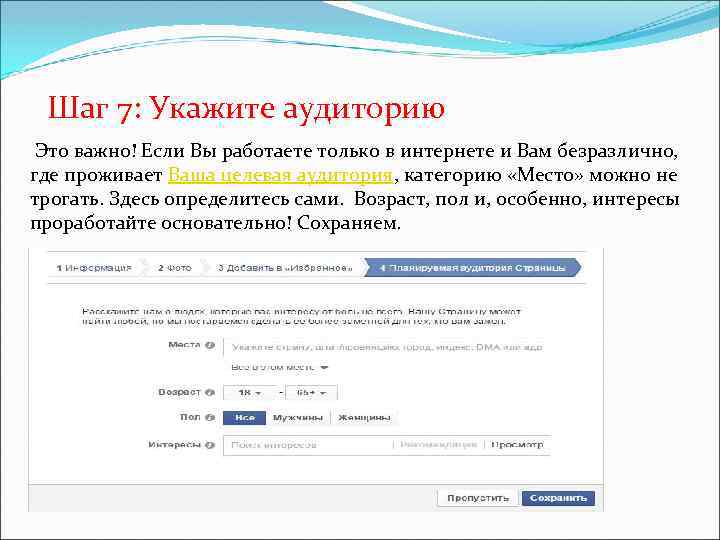Choose the Женщины gender option
The width and height of the screenshot is (720, 540).
click(364, 417)
